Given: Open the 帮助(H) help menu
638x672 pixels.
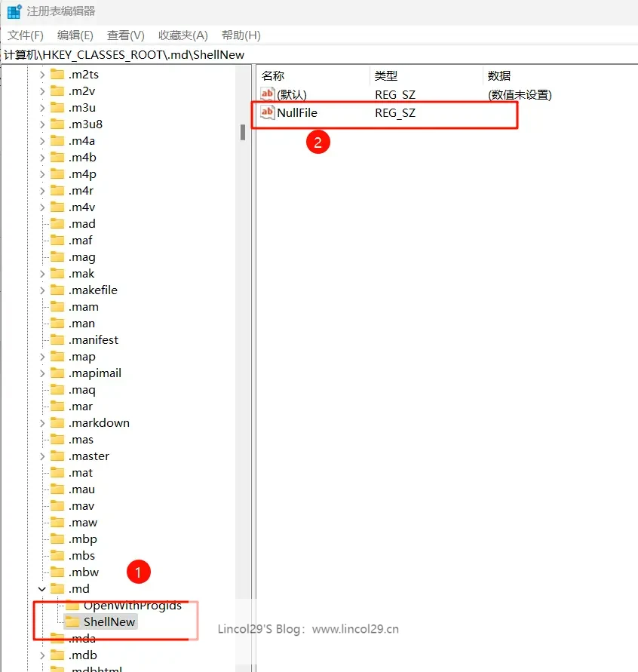Looking at the screenshot, I should (x=241, y=35).
